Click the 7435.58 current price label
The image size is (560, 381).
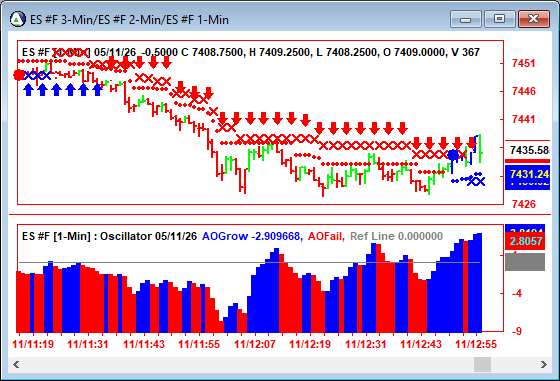[x=529, y=150]
